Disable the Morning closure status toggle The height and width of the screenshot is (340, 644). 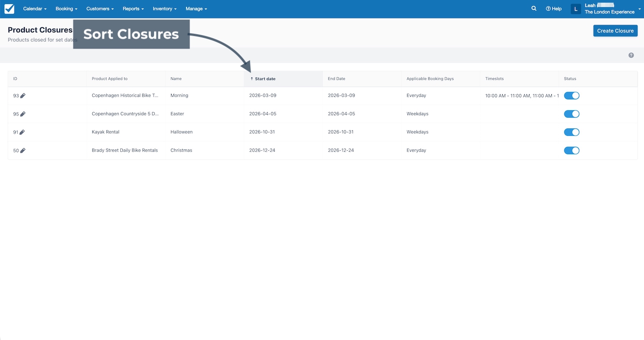[571, 96]
